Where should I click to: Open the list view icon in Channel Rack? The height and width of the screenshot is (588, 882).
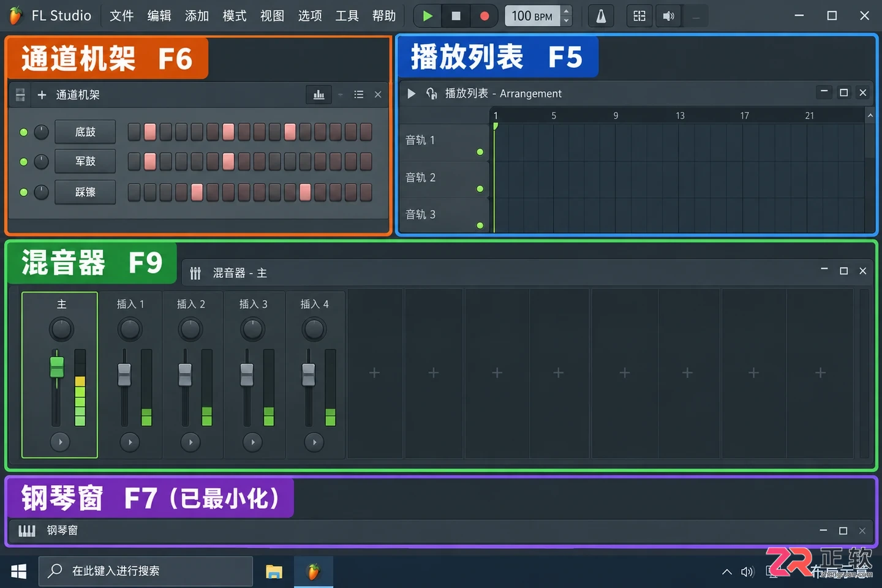coord(359,94)
